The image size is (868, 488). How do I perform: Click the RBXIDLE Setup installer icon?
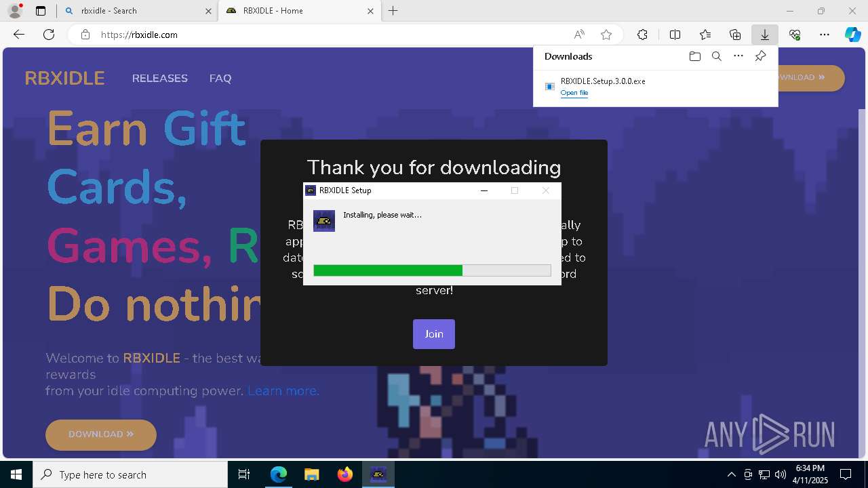324,221
